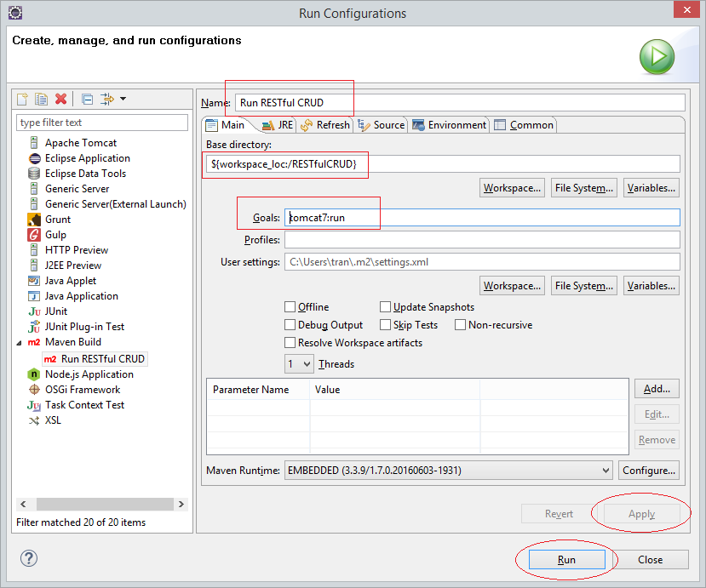Collapse the Maven Build tree node
The height and width of the screenshot is (588, 706).
click(x=19, y=343)
